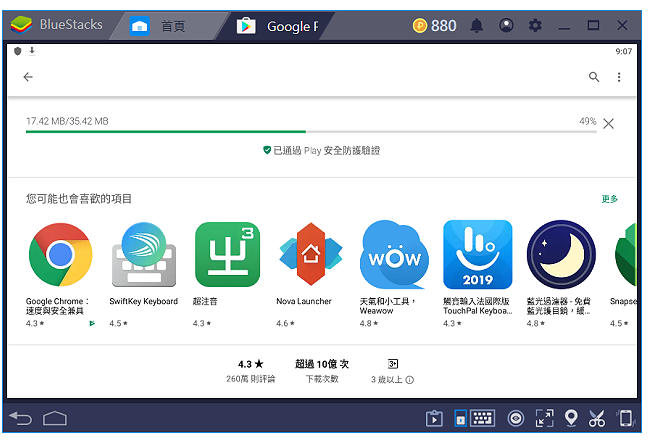This screenshot has width=656, height=445.
Task: Click the Android home button in bottom bar
Action: click(x=55, y=418)
